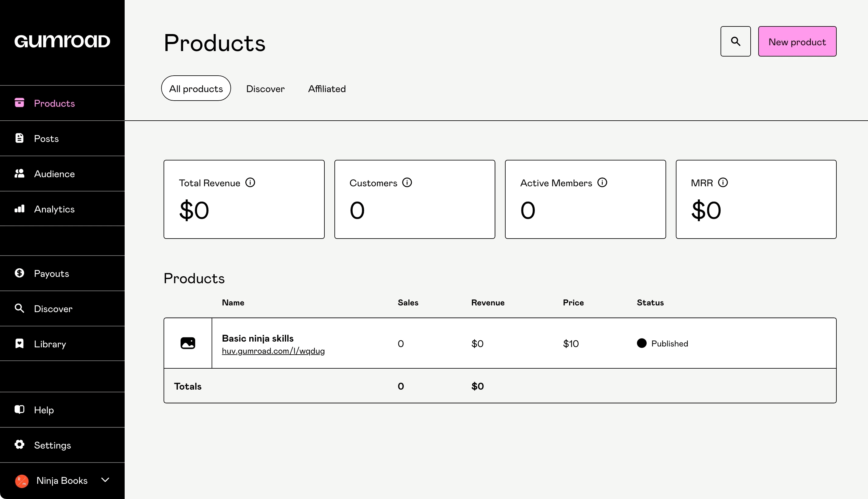The width and height of the screenshot is (868, 499).
Task: Click the Ninja Books account name
Action: coord(62,480)
